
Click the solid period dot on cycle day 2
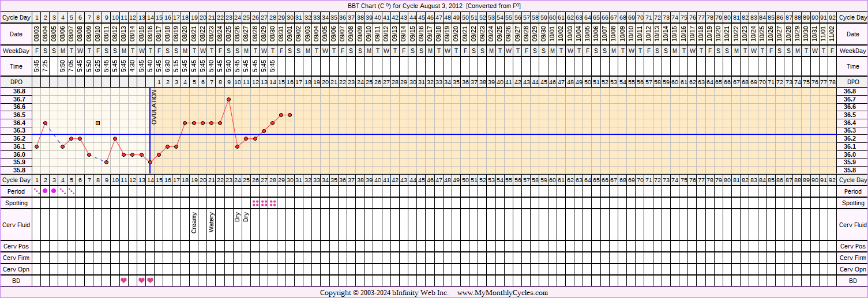click(x=45, y=191)
